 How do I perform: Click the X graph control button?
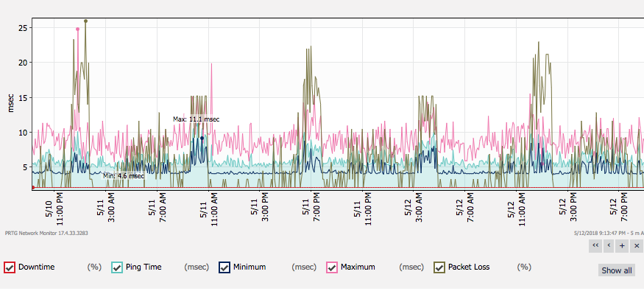click(x=637, y=246)
